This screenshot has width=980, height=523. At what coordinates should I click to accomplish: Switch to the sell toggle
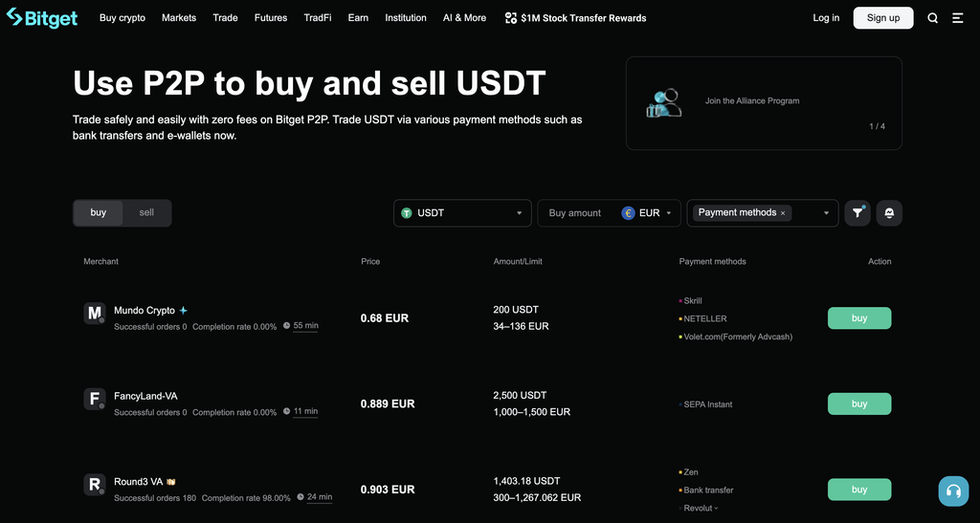[146, 213]
